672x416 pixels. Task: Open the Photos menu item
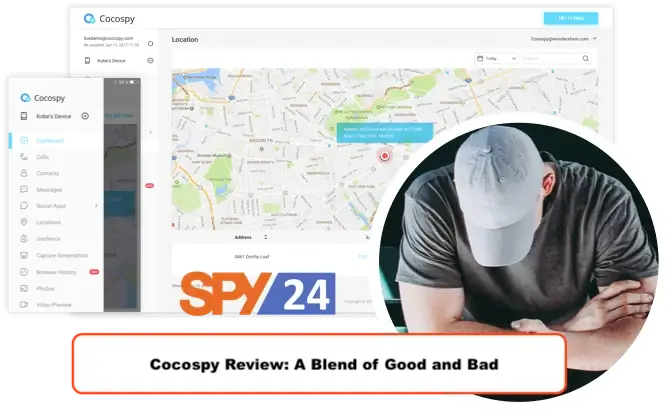(x=45, y=288)
